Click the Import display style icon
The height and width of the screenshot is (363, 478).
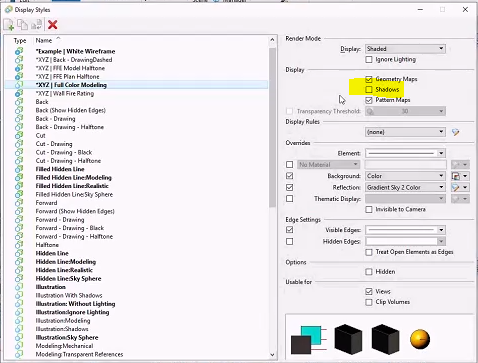[36, 25]
